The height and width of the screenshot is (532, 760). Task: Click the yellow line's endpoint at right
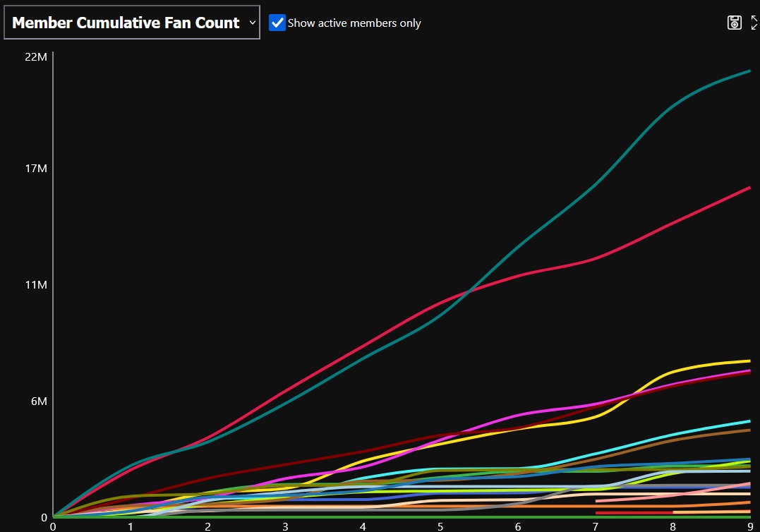click(749, 361)
